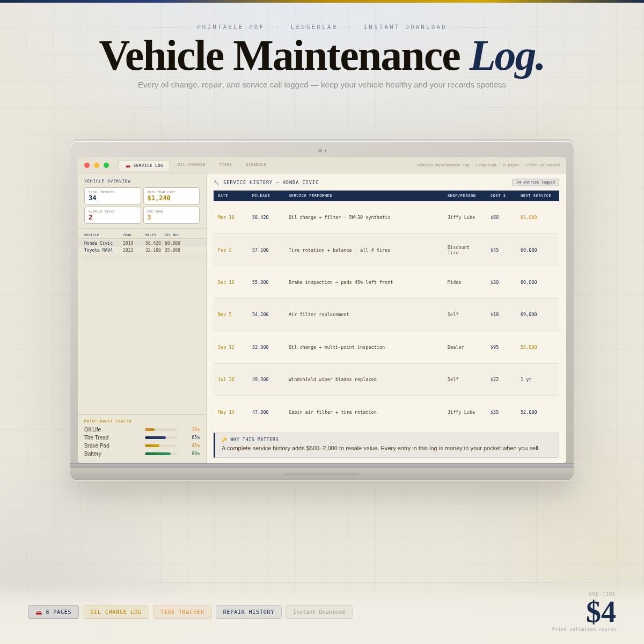Click the green maximize window dot

pos(106,165)
